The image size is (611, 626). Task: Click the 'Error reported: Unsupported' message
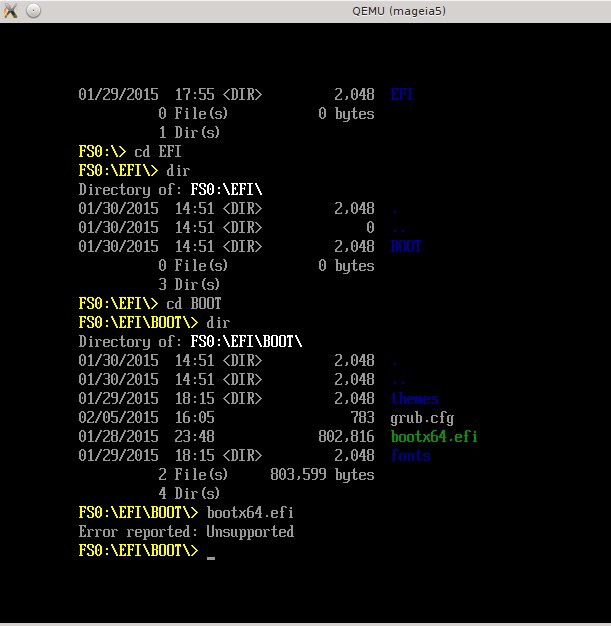point(186,532)
